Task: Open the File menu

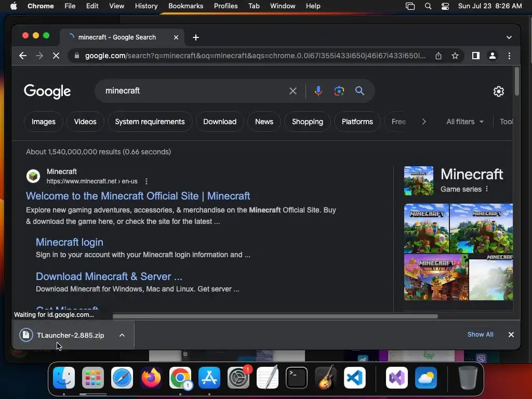Action: pos(70,6)
